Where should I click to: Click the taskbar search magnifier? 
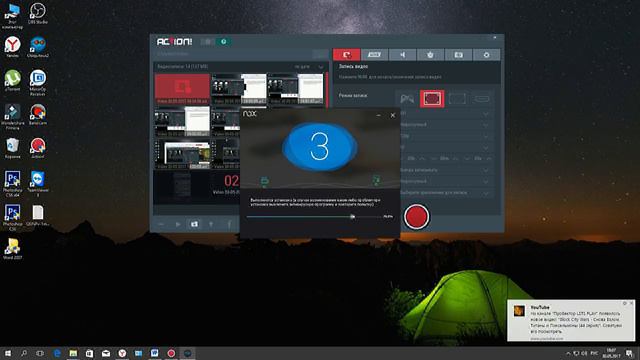pos(24,353)
